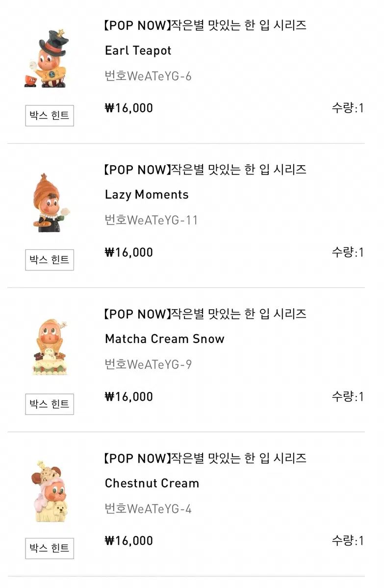Open the Chestnut Cream figure thumbnail
Screen dimensions: 384x588
(x=49, y=491)
